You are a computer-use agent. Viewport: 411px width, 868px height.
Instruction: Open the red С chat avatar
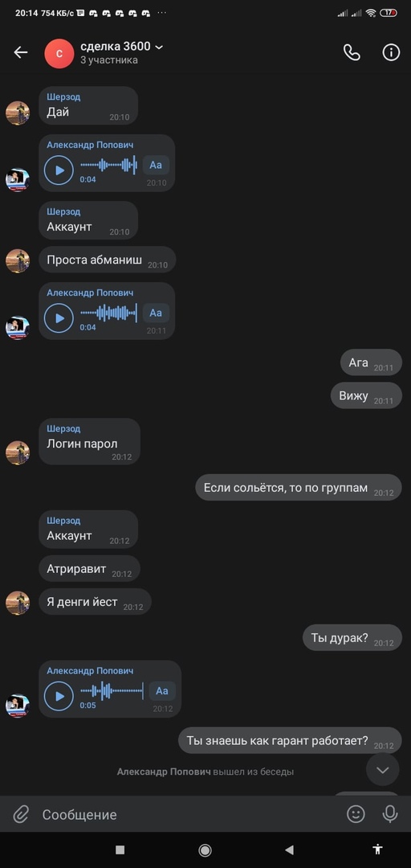pyautogui.click(x=59, y=54)
